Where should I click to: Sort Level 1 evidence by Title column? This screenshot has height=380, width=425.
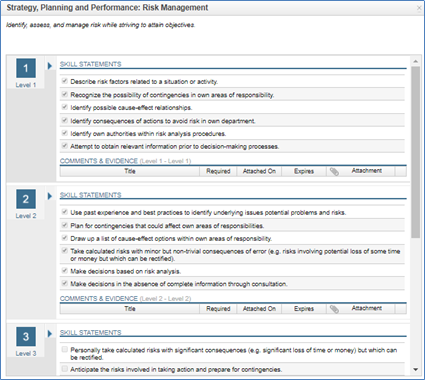pos(130,171)
